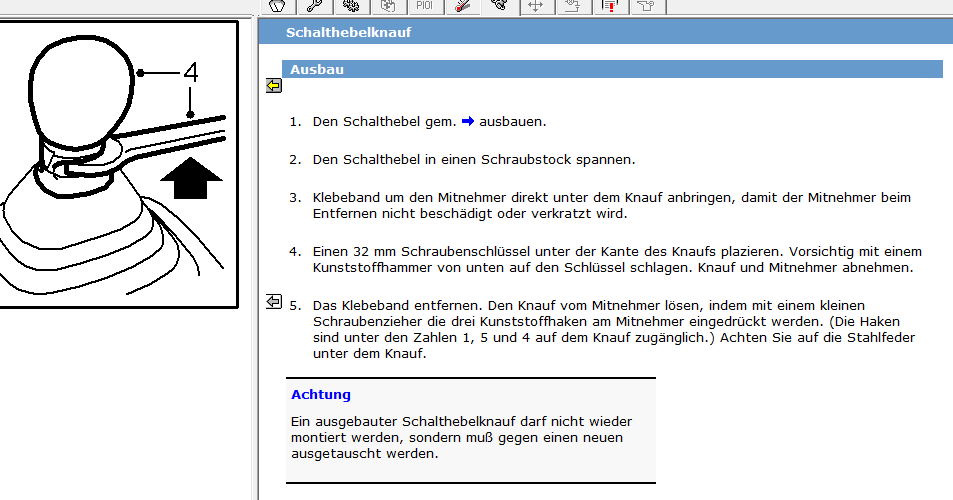Select step 2 text about Schraubstock

(x=474, y=160)
